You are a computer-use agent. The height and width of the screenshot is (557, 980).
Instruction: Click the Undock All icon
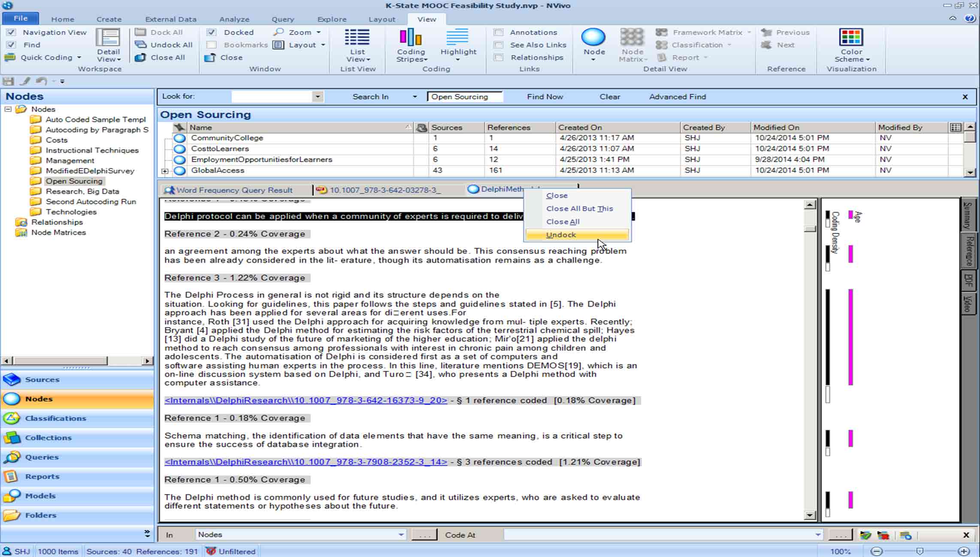pos(141,45)
